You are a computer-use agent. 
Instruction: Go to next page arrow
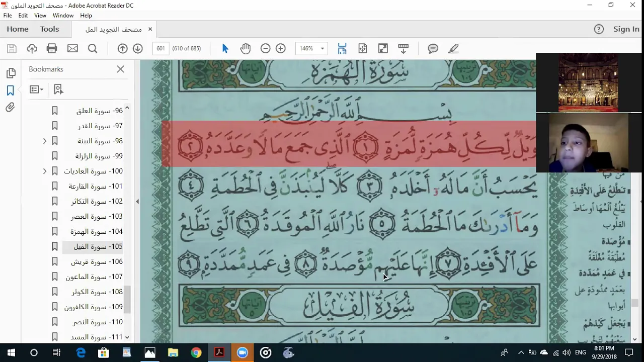(x=137, y=48)
